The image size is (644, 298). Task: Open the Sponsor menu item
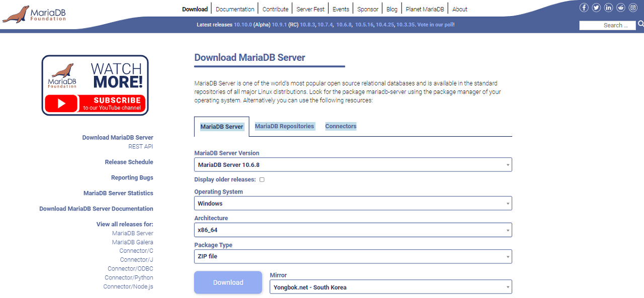(368, 9)
